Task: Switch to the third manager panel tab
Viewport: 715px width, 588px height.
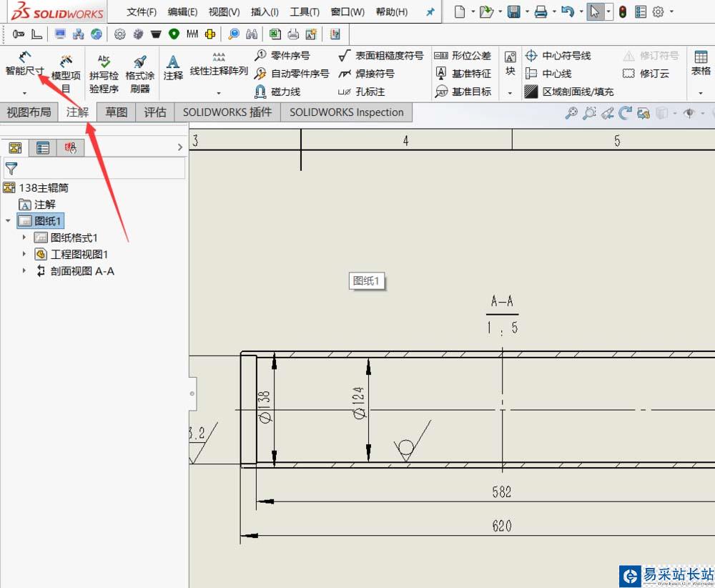Action: [x=70, y=148]
